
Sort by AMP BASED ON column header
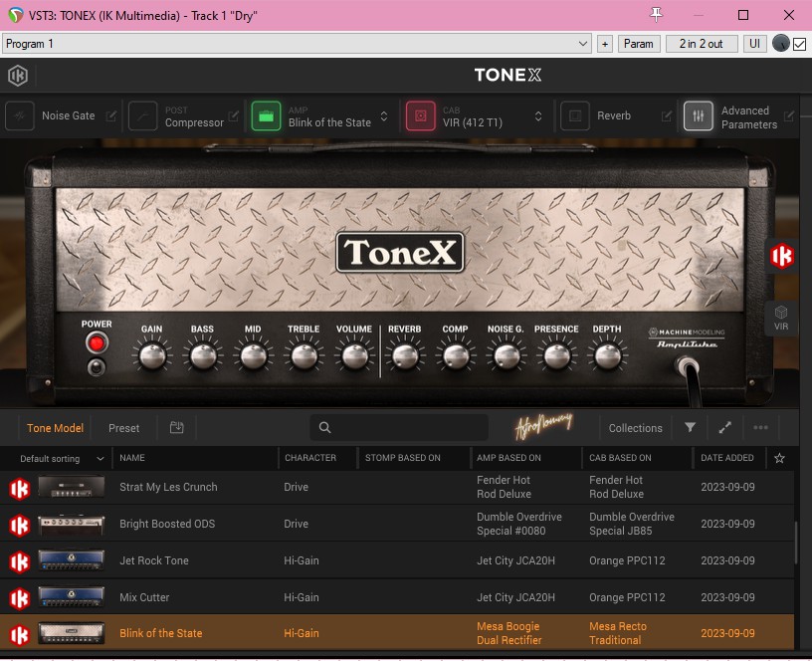click(508, 458)
